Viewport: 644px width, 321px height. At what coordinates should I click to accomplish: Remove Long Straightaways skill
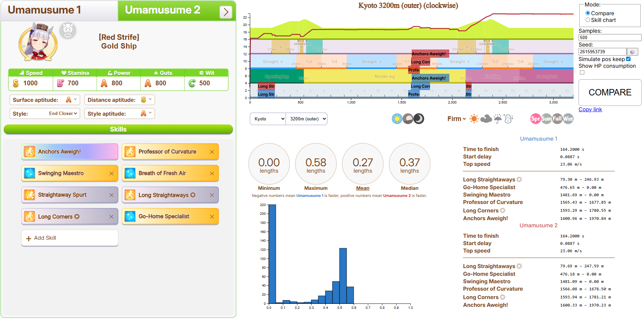click(x=212, y=195)
